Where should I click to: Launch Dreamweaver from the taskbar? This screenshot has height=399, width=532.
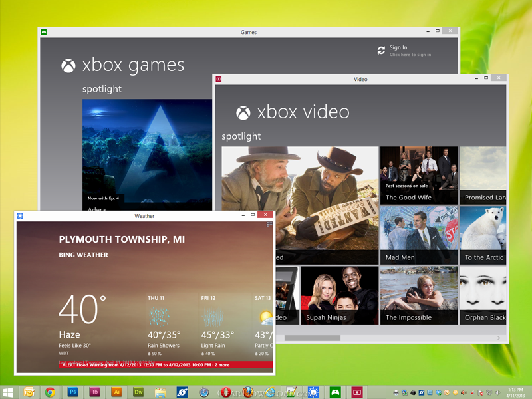pyautogui.click(x=138, y=392)
